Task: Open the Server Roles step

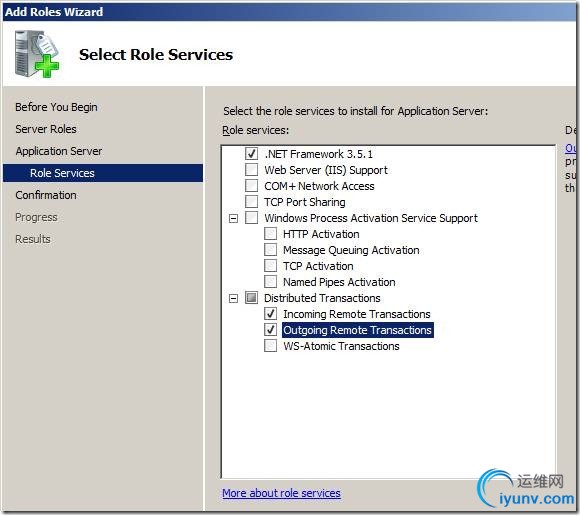Action: pos(46,129)
